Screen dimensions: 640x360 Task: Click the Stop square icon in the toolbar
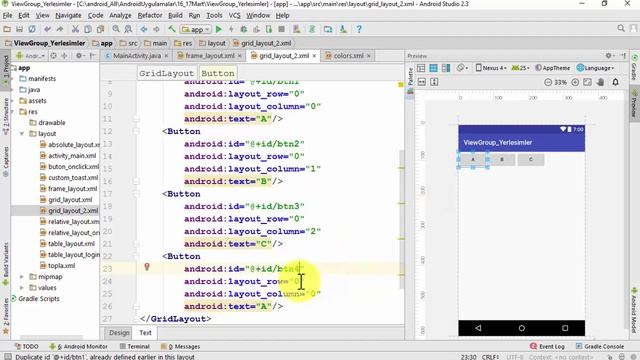point(281,29)
